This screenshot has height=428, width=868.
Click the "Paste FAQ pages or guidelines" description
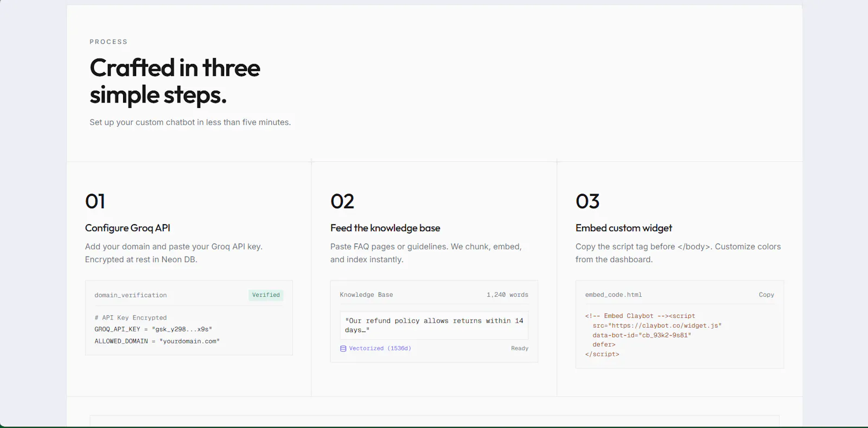[x=426, y=253]
